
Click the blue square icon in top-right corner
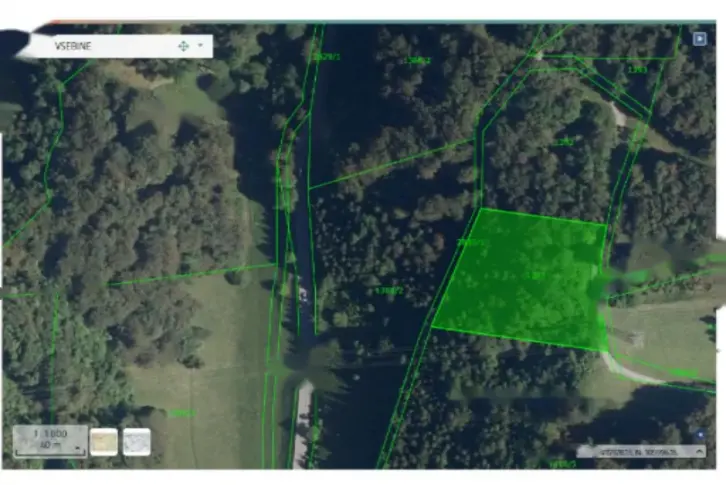[x=699, y=38]
